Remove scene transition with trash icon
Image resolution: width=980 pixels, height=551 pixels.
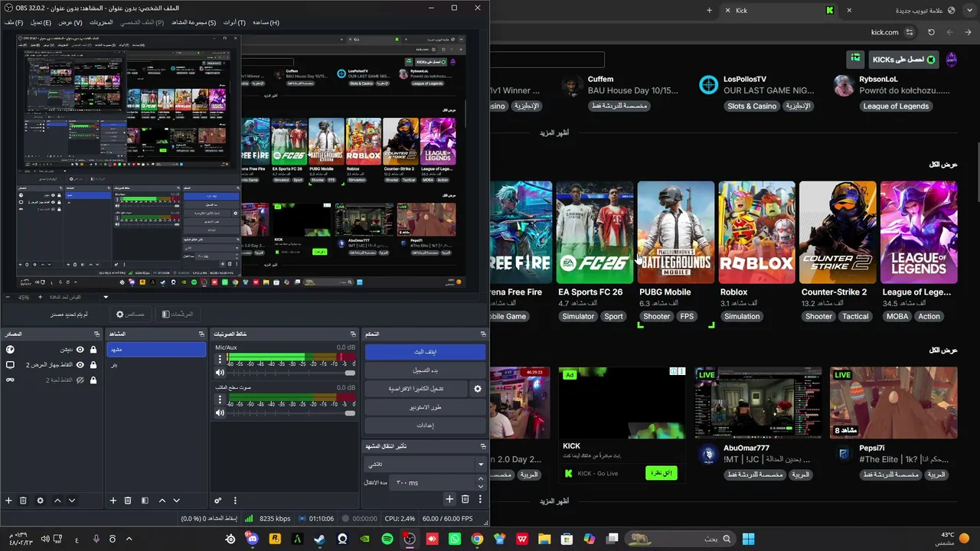pyautogui.click(x=465, y=499)
